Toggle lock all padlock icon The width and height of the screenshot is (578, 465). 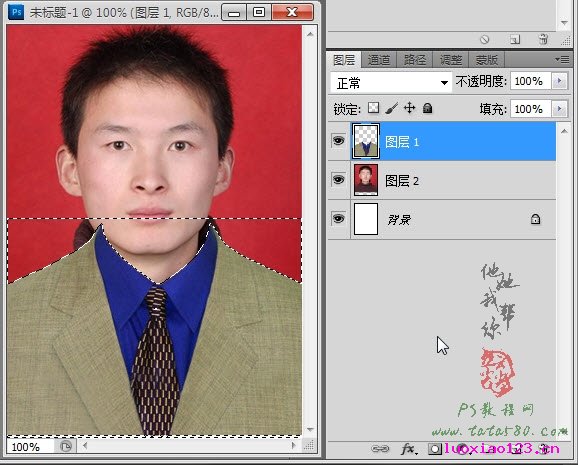click(x=428, y=108)
